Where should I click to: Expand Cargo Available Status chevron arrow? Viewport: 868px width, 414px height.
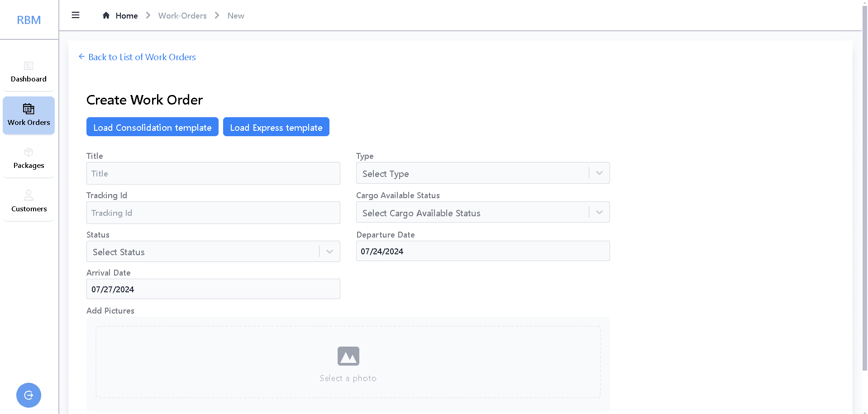point(599,213)
